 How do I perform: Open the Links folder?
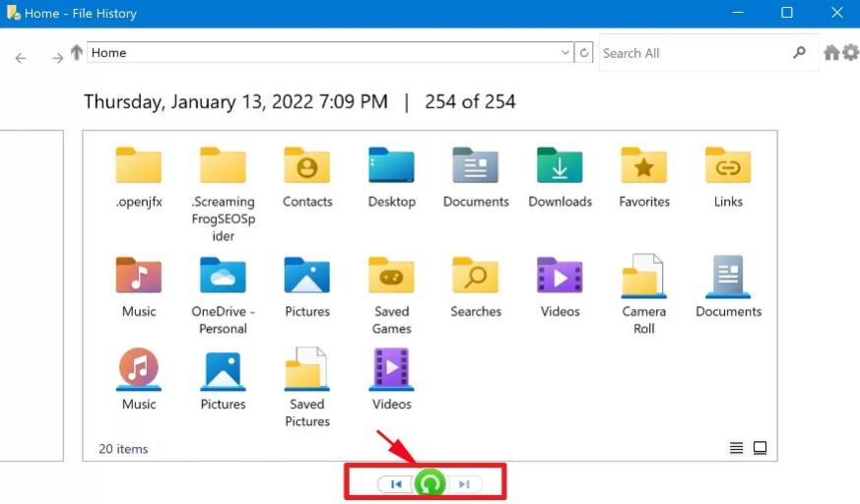coord(728,178)
